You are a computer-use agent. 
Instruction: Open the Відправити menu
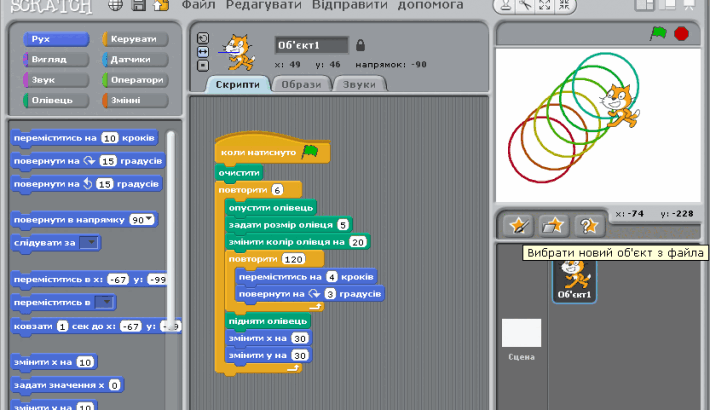(x=350, y=5)
